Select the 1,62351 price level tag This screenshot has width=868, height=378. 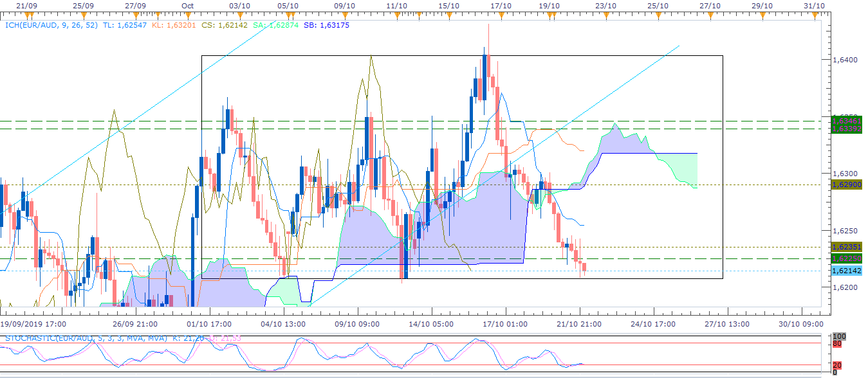(x=846, y=247)
